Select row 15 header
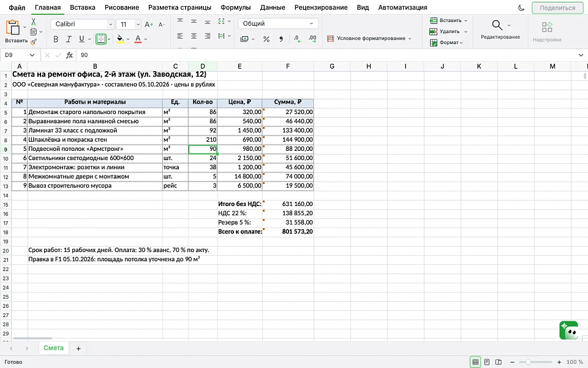Screen dimensions: 588x368 [x=6, y=205]
